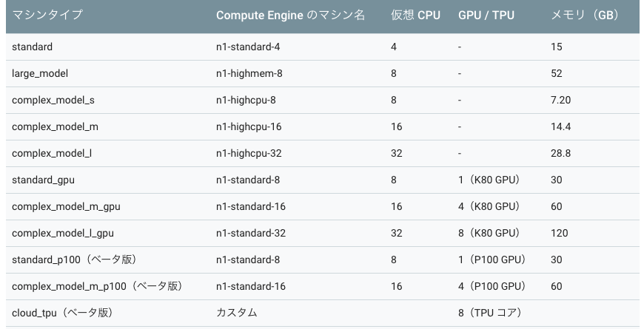Viewport: 644px width, 329px height.
Task: Click the complex_model_m_p100（ベータ版）cell
Action: click(x=97, y=286)
